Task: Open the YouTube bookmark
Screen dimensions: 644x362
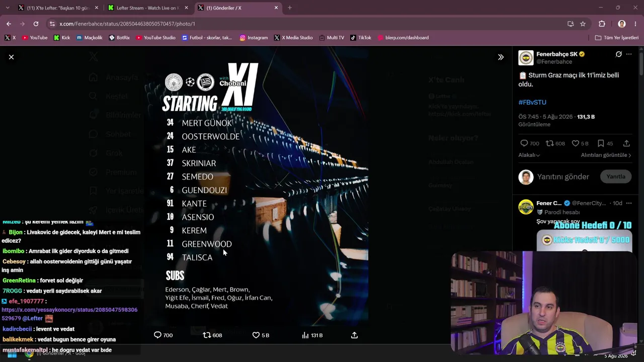Action: pyautogui.click(x=35, y=38)
